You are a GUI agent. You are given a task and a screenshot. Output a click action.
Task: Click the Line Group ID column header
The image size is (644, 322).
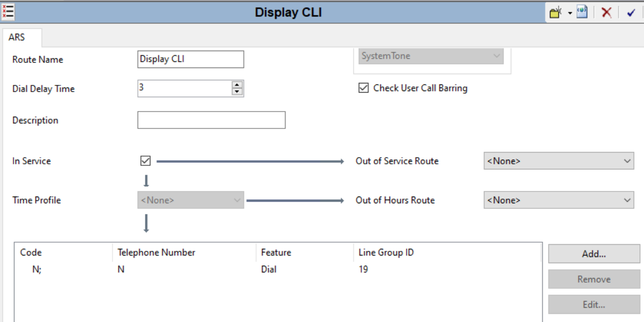(x=447, y=252)
